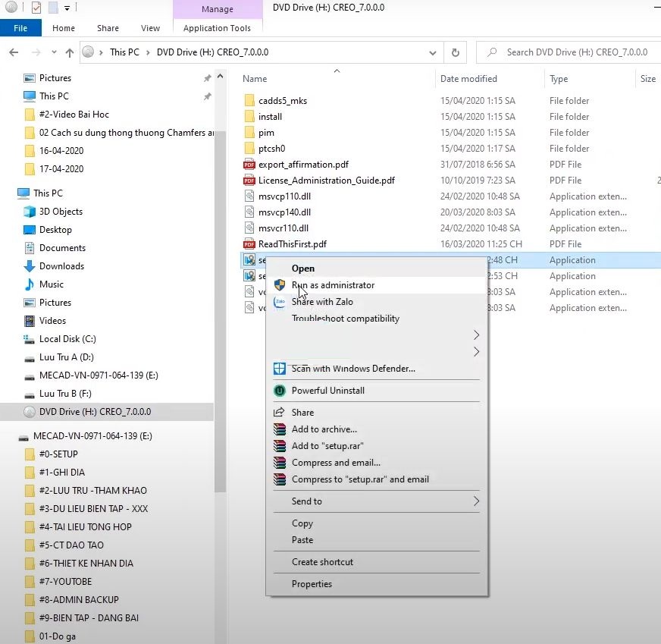Click the WinRAR icon beside Compress and email
Screen dimensions: 661x644
click(x=280, y=463)
